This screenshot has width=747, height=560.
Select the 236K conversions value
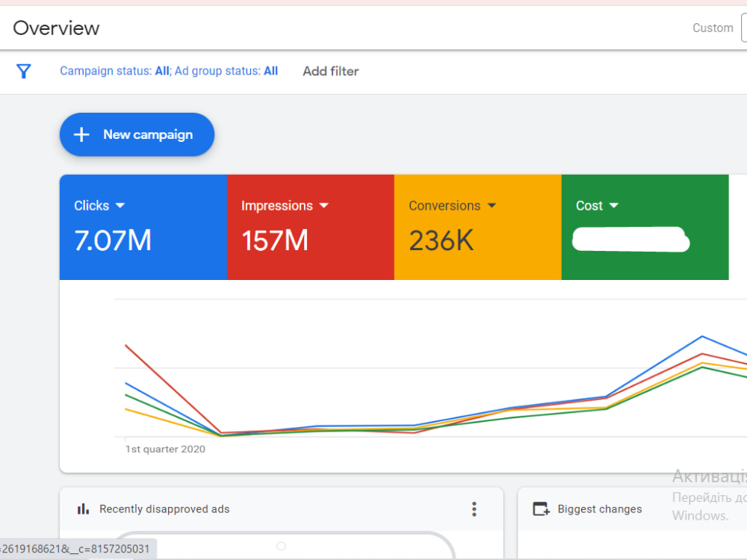[441, 240]
